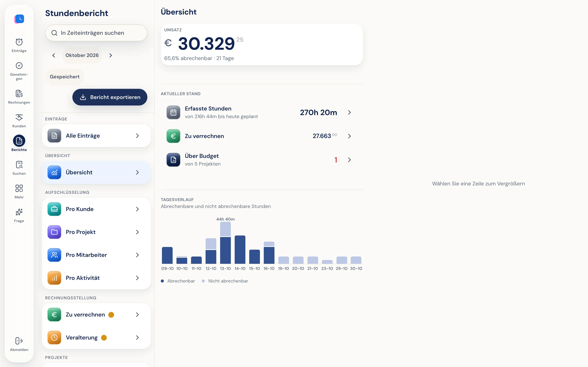The width and height of the screenshot is (588, 367).
Task: Click the 13-10 bar in Tagesverlauf chart
Action: [225, 243]
